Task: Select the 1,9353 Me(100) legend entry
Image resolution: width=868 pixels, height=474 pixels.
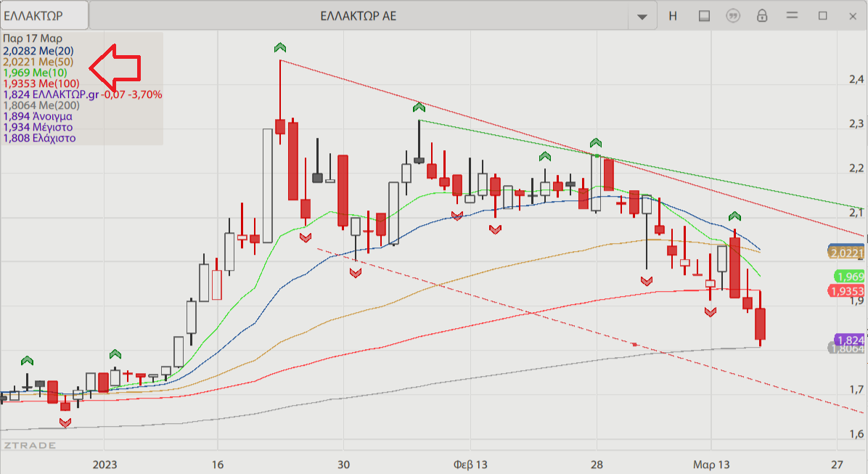Action: tap(41, 83)
